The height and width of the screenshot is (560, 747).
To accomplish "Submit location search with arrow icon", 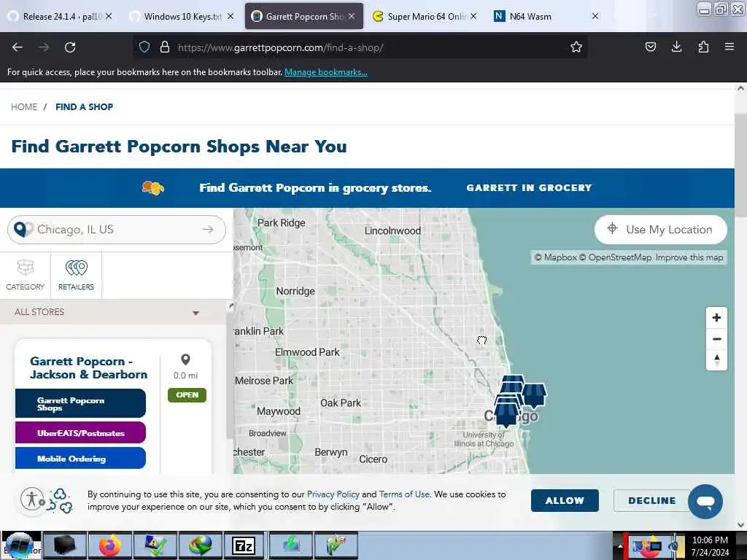I will [x=208, y=230].
